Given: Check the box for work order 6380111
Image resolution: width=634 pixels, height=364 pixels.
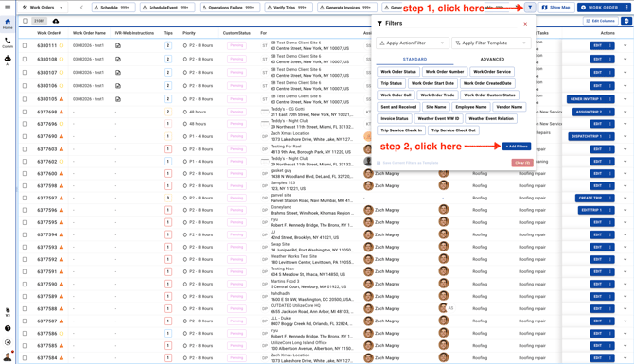Looking at the screenshot, I should pyautogui.click(x=25, y=45).
